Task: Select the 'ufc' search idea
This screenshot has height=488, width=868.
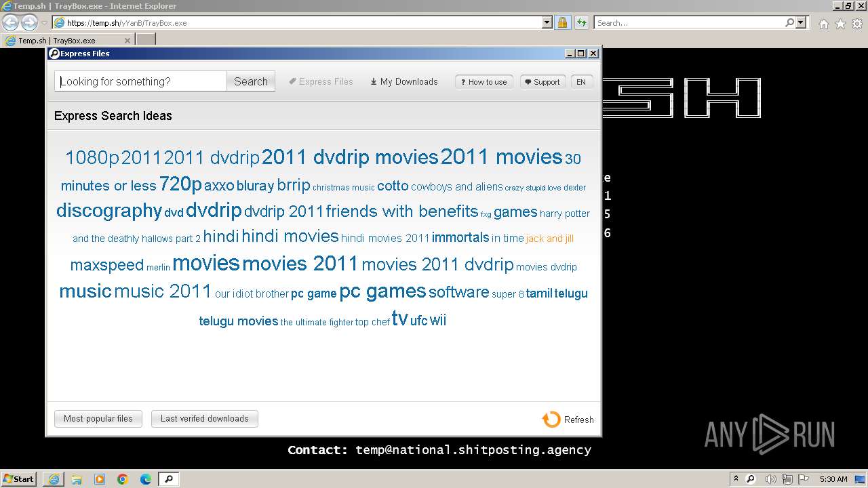Action: [419, 321]
